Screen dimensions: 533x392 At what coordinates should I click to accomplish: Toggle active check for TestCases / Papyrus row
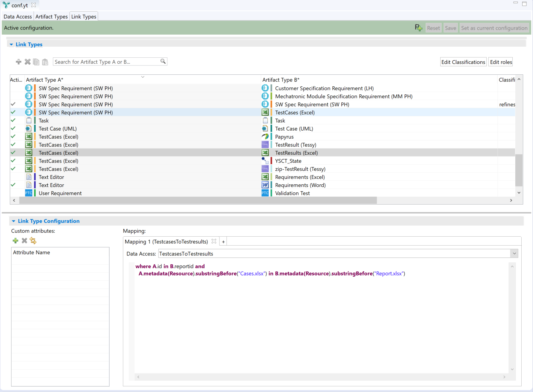tap(13, 137)
